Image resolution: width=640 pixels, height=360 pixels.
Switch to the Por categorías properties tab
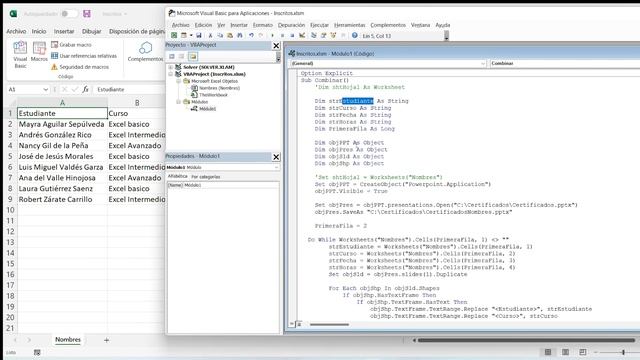pyautogui.click(x=206, y=177)
